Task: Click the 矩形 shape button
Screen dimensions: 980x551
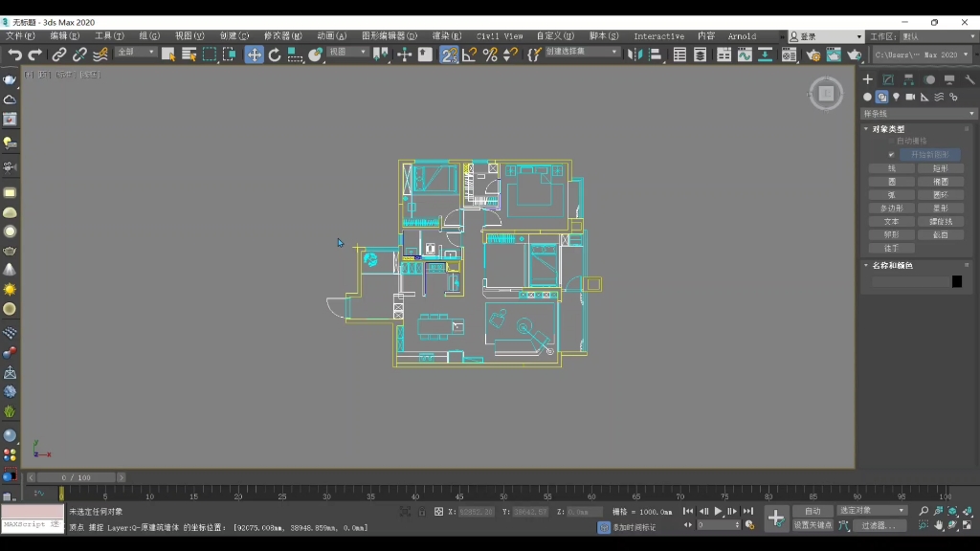Action: [941, 168]
